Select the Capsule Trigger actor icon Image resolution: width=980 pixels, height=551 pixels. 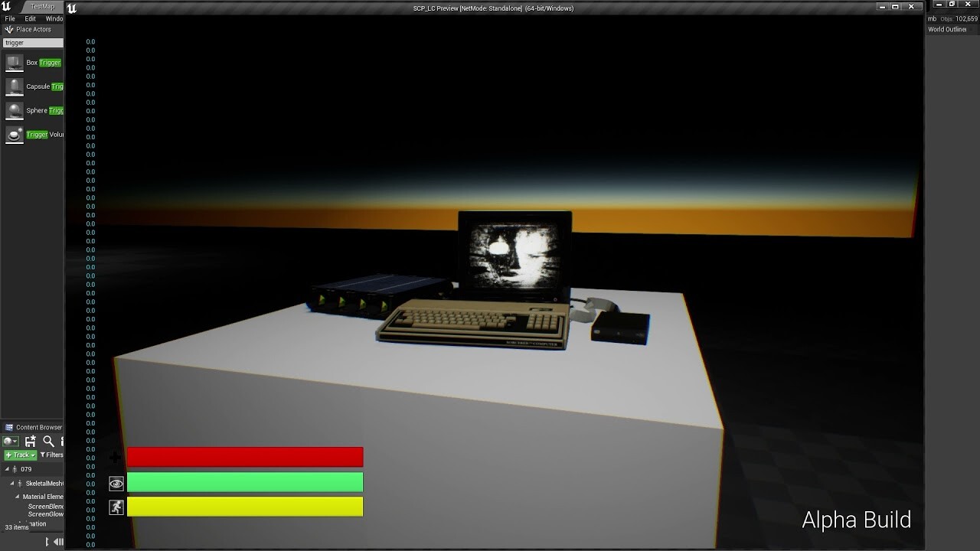click(14, 86)
